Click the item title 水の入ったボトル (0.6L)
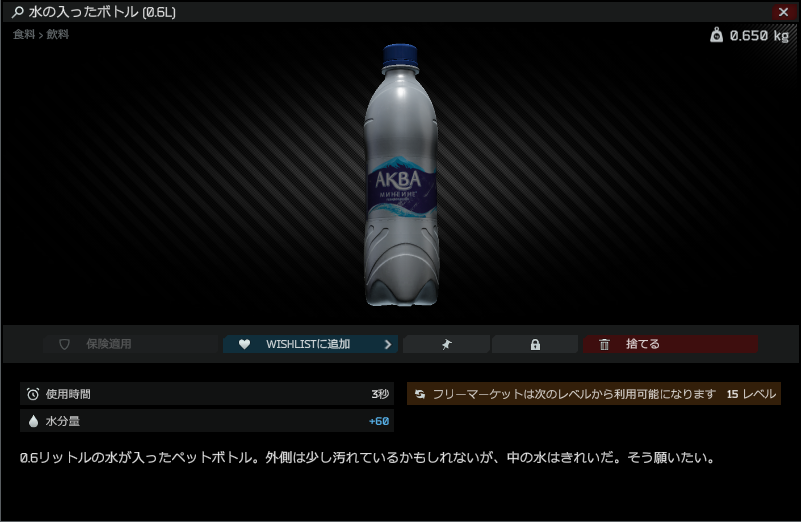This screenshot has width=801, height=522. click(102, 12)
